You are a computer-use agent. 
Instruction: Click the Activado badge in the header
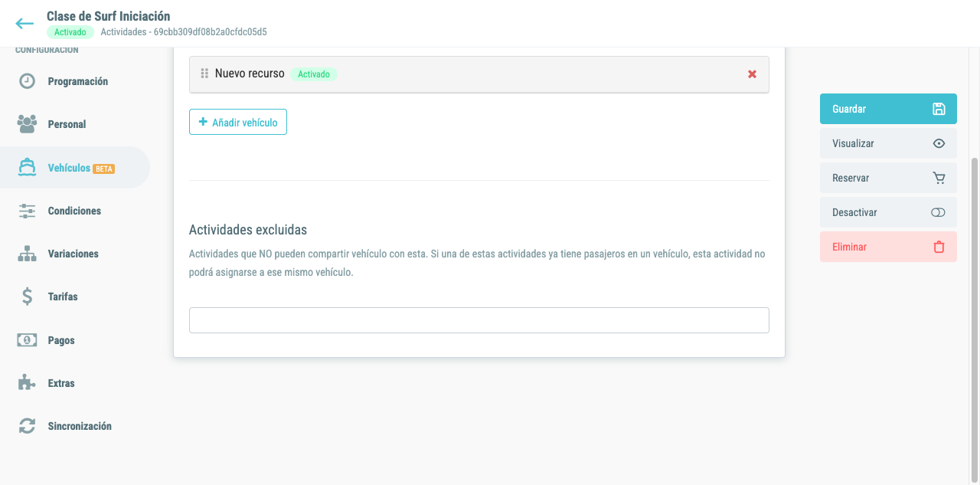click(70, 32)
